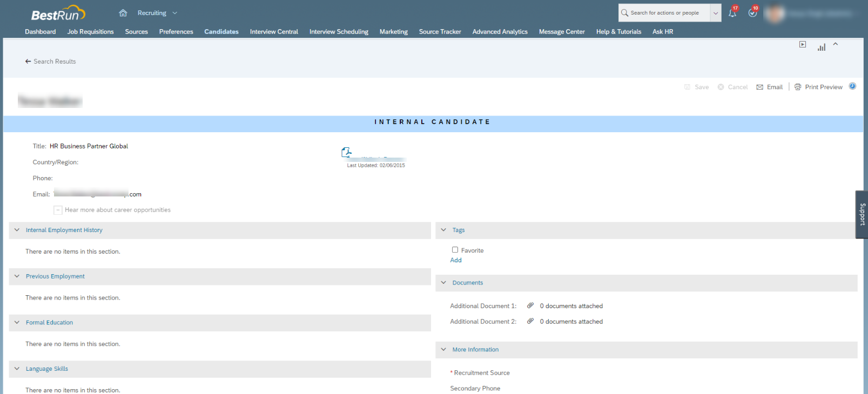Open Job Requisitions tab
This screenshot has width=868, height=394.
(x=90, y=32)
